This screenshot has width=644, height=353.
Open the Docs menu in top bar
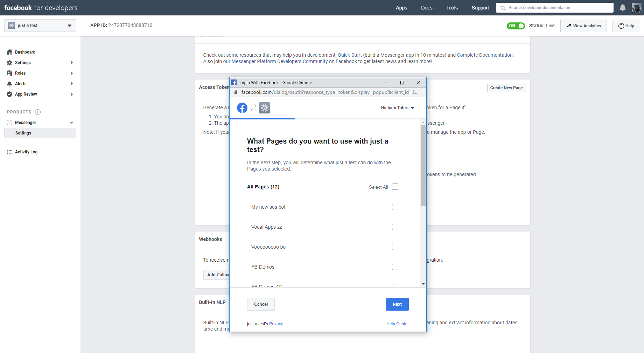(427, 8)
